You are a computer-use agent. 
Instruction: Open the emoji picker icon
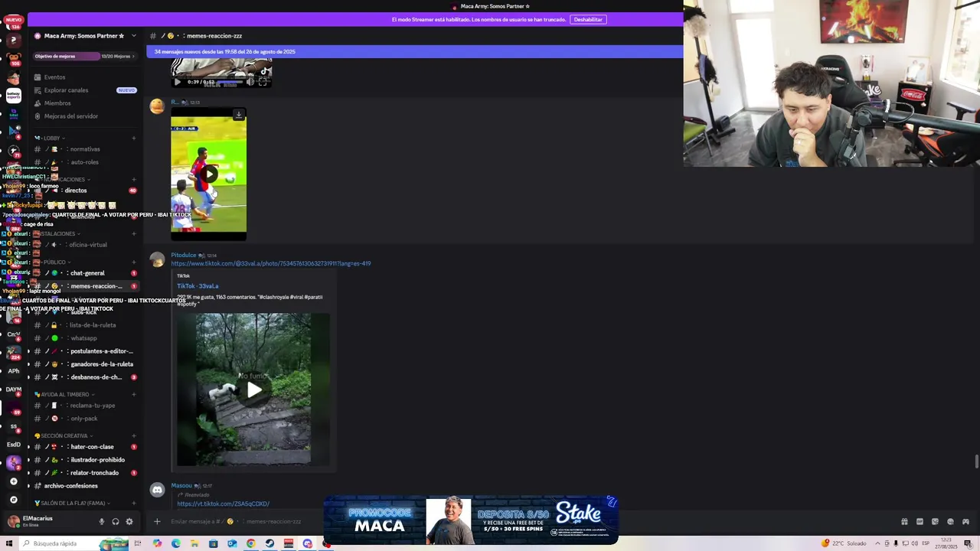click(950, 522)
